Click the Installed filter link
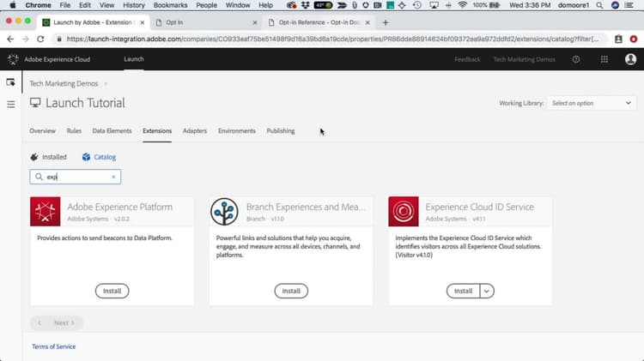644x361 pixels. coord(54,157)
